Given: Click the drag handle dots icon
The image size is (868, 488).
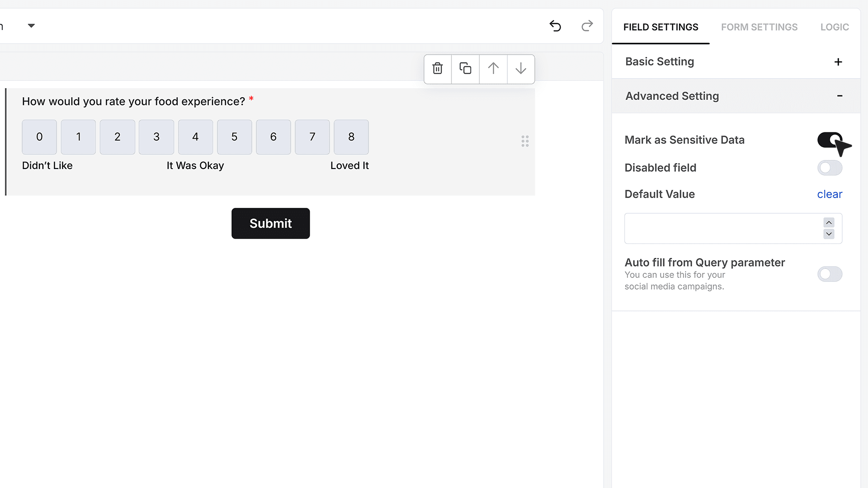Looking at the screenshot, I should pyautogui.click(x=525, y=141).
